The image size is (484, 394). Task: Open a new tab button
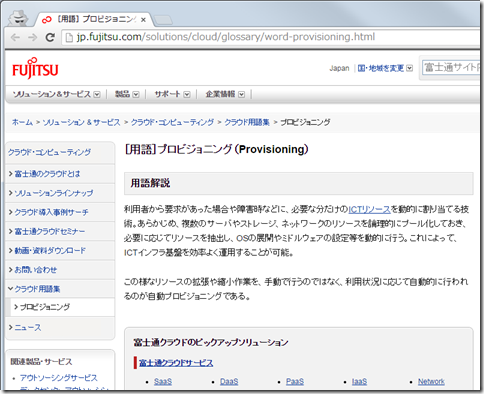click(x=163, y=20)
